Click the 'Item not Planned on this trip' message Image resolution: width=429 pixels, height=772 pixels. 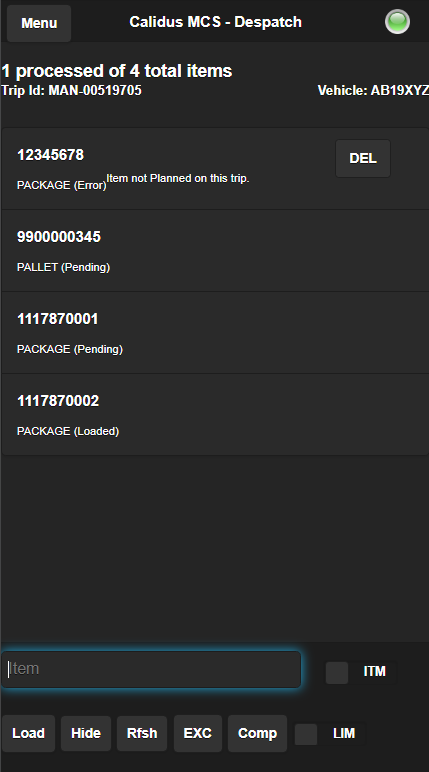tap(178, 178)
